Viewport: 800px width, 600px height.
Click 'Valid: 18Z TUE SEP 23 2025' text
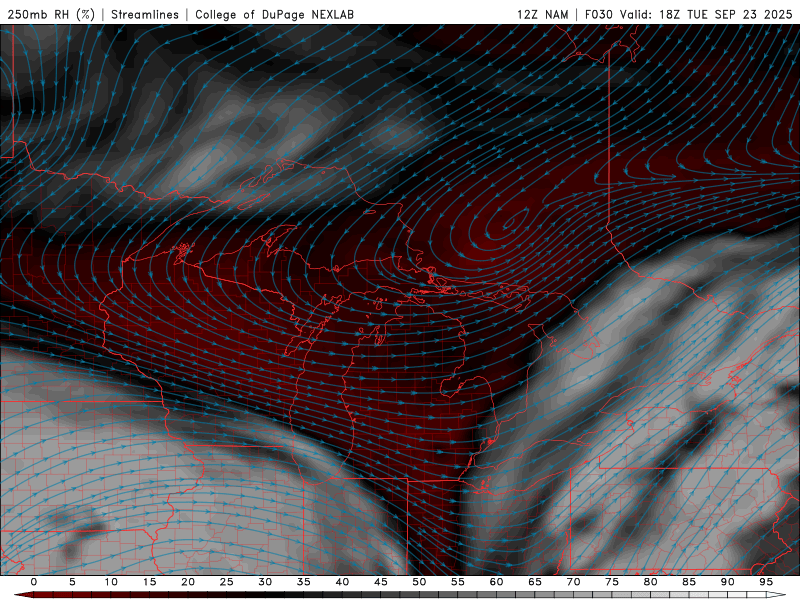pos(706,14)
